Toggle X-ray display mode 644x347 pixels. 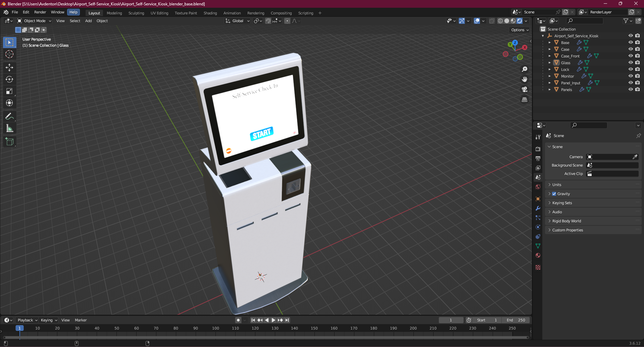point(492,21)
